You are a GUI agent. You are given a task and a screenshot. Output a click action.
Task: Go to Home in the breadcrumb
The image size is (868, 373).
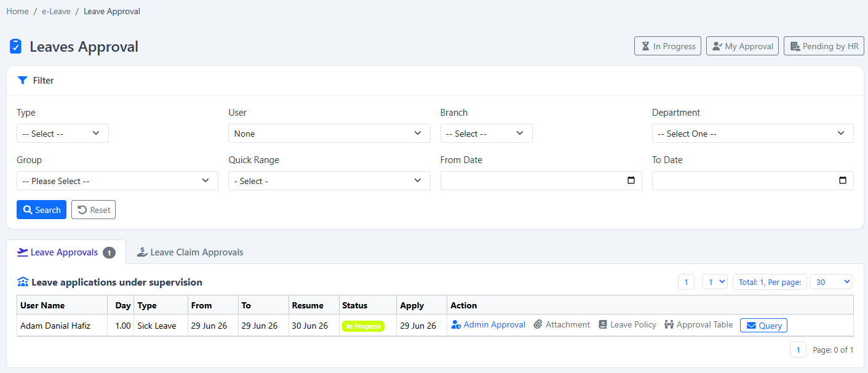coord(17,11)
